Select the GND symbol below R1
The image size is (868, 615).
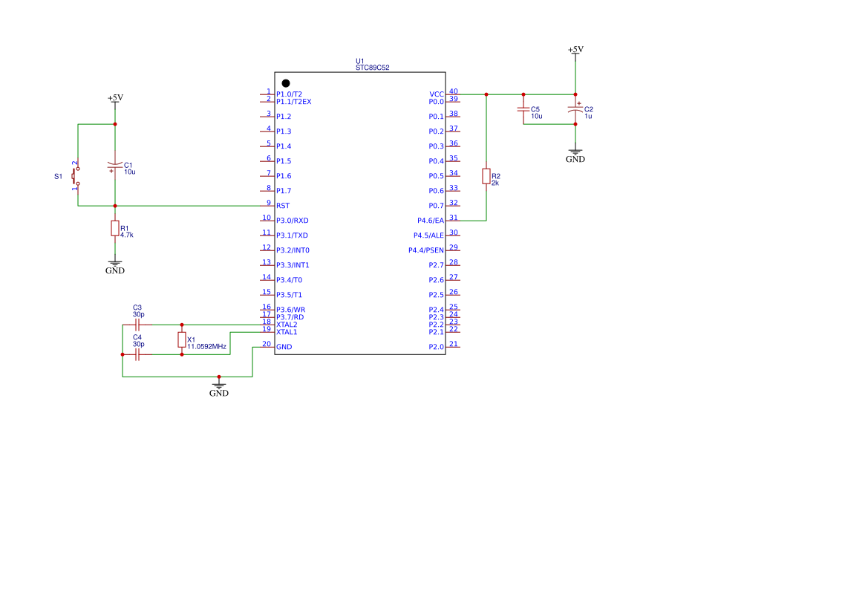pyautogui.click(x=114, y=267)
